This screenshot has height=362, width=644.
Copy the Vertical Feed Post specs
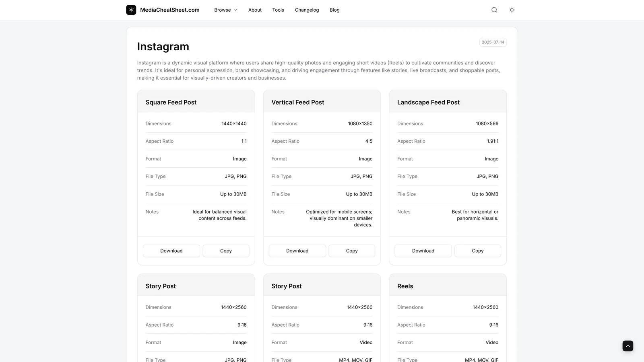pyautogui.click(x=352, y=251)
